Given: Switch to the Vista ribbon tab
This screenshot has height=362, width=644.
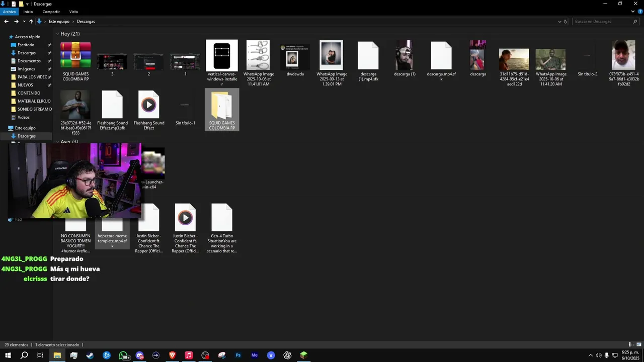Looking at the screenshot, I should [x=73, y=12].
